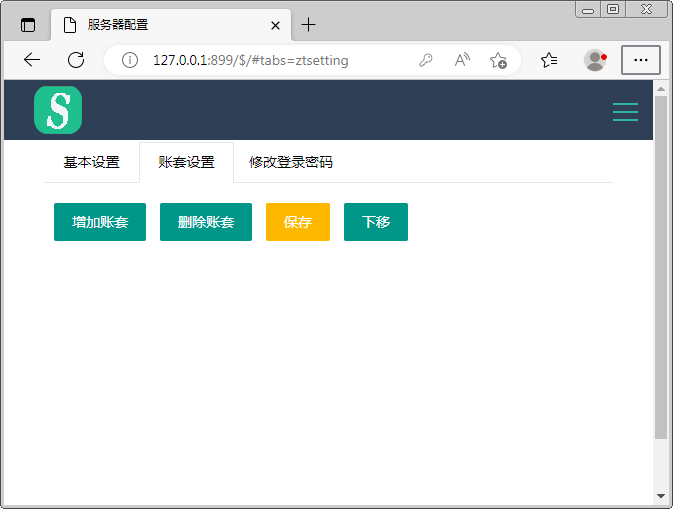
Task: Add page to favorites star icon
Action: 498,60
